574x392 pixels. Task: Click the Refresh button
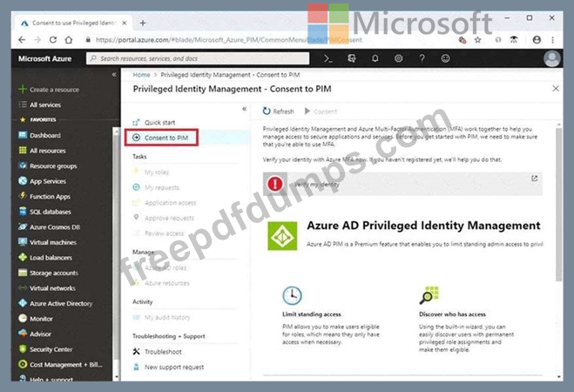tap(279, 112)
